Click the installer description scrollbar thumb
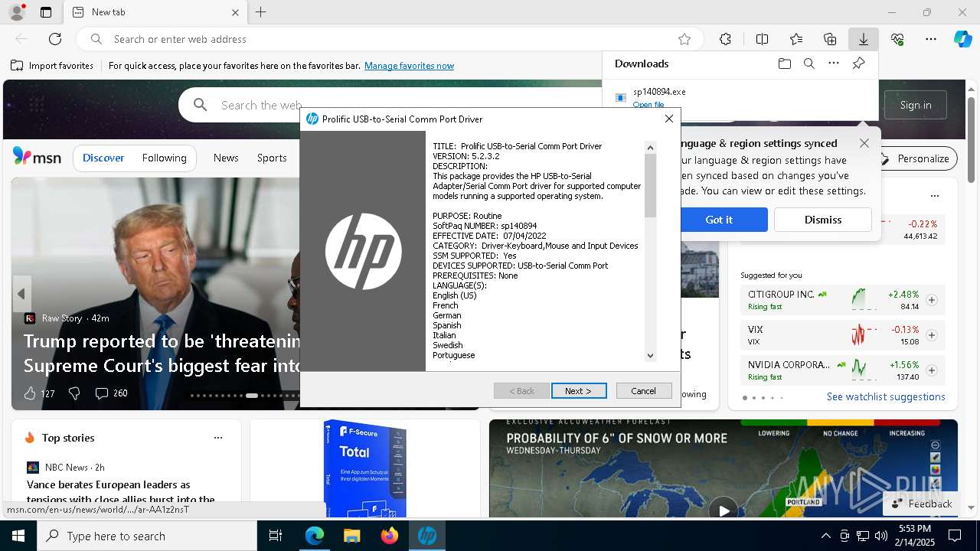980x551 pixels. tap(651, 185)
